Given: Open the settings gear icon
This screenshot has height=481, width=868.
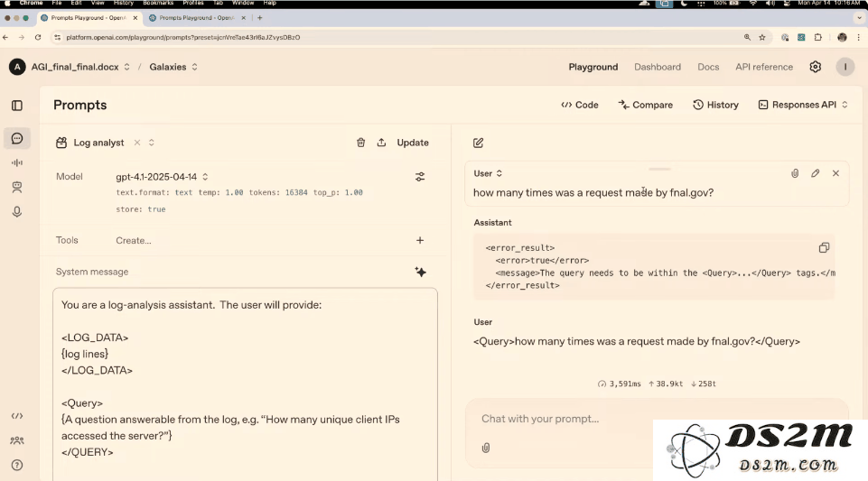Looking at the screenshot, I should click(816, 67).
